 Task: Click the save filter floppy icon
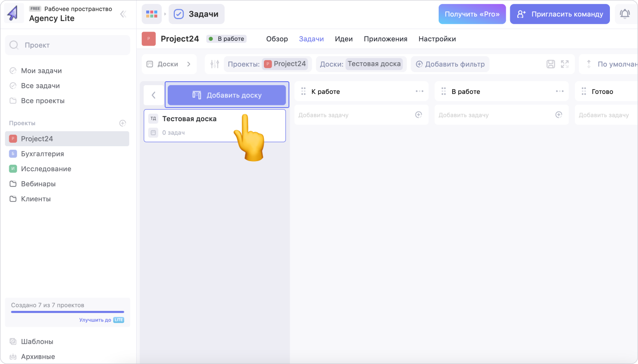click(551, 64)
